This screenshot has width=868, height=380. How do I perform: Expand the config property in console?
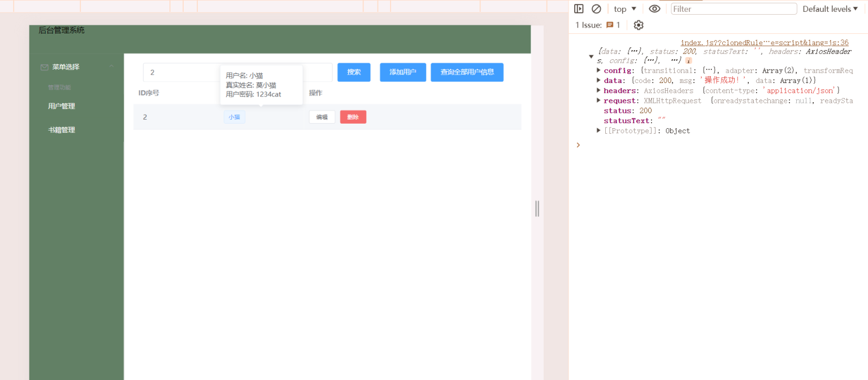(599, 71)
